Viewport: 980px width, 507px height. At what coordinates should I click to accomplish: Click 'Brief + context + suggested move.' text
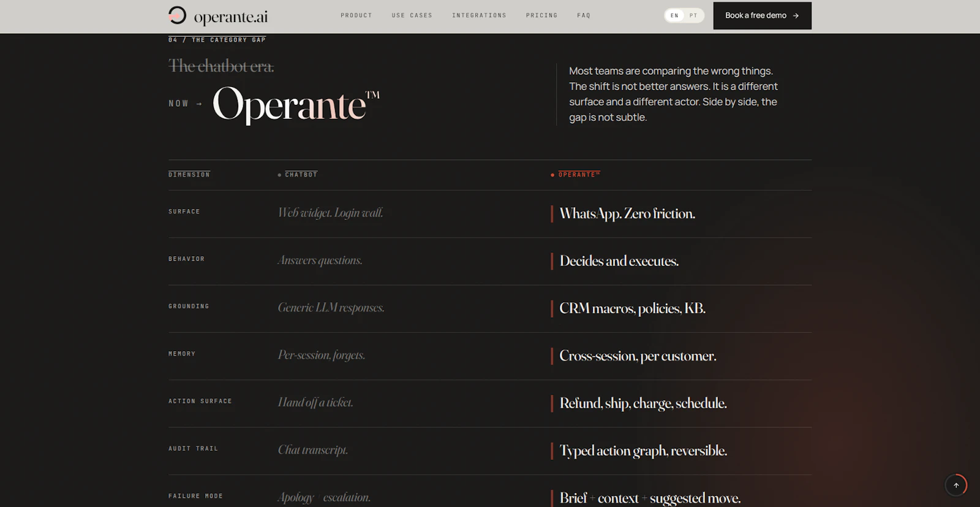[650, 498]
